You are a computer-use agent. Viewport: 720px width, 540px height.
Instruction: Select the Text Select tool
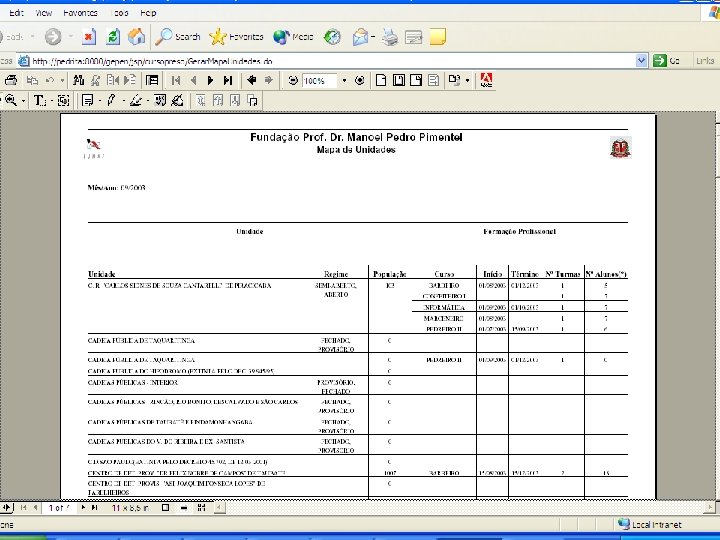(x=39, y=100)
